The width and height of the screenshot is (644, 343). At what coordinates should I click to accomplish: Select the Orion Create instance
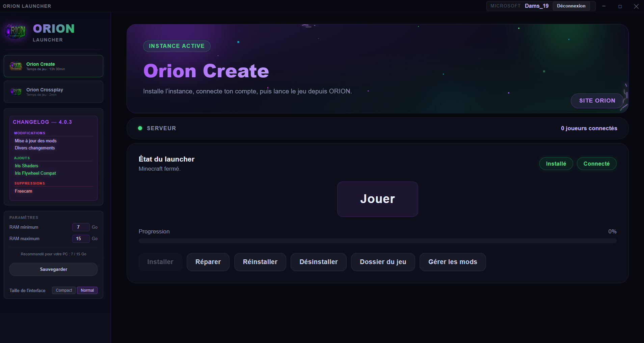(x=53, y=66)
